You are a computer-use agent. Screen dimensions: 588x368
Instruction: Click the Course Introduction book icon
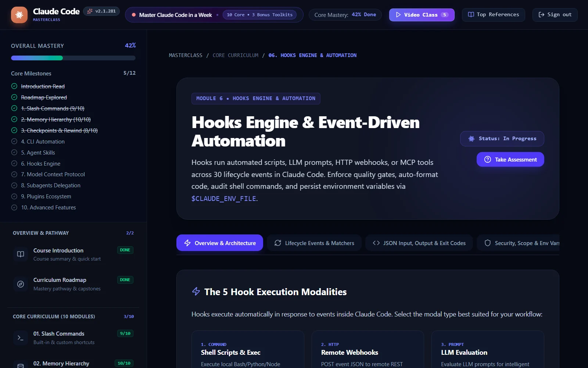point(21,254)
